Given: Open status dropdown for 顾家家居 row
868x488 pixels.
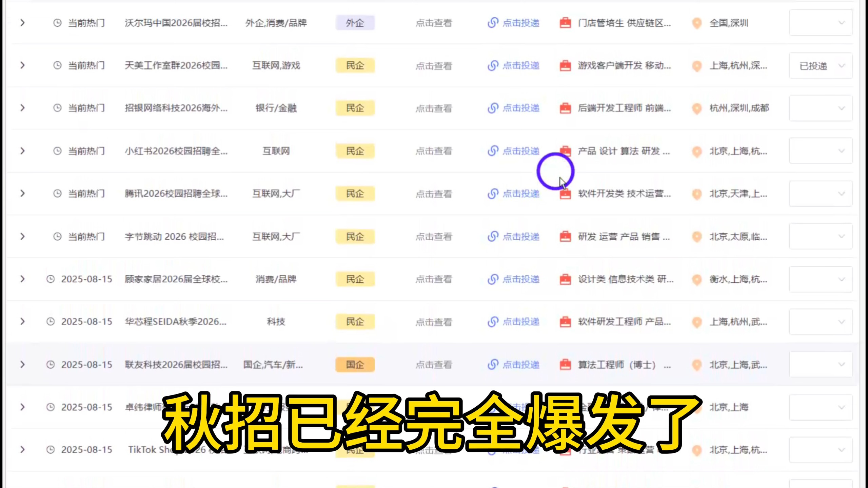Looking at the screenshot, I should pyautogui.click(x=821, y=279).
